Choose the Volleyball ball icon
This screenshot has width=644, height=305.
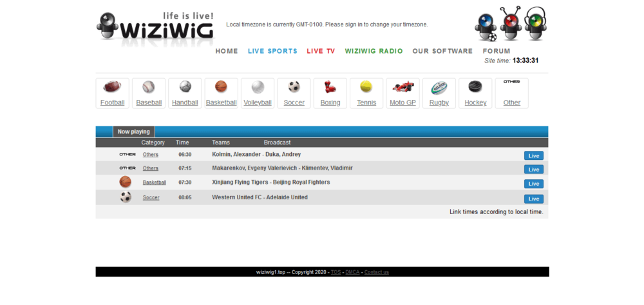point(258,87)
